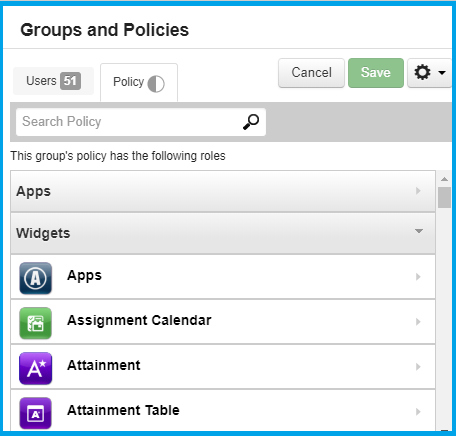Click the Cancel button

pos(311,73)
